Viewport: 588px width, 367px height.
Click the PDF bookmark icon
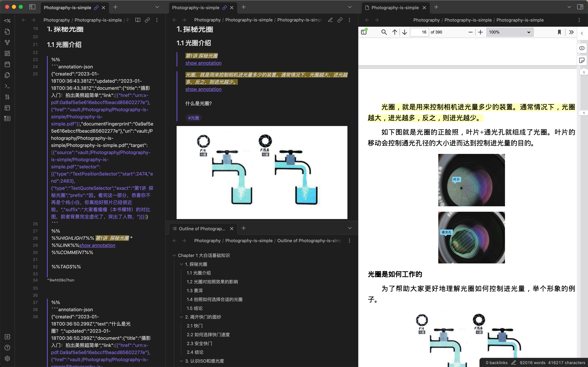559,32
